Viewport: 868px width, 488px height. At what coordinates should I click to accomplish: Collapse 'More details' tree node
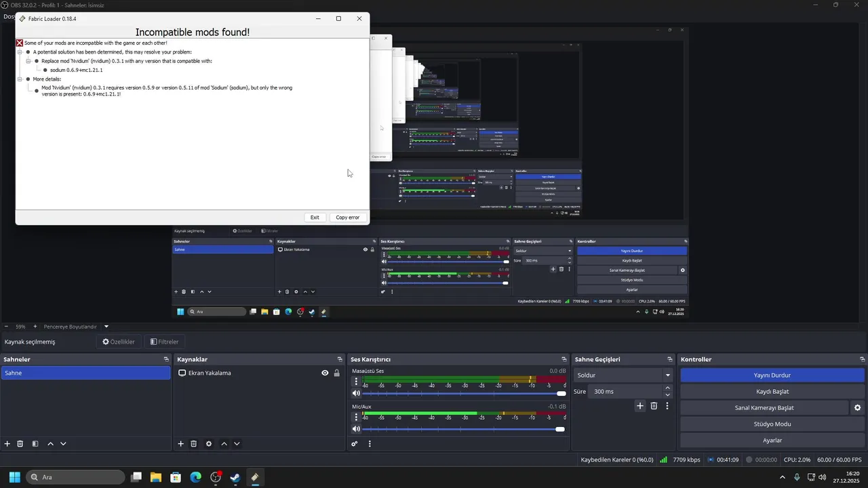(20, 79)
